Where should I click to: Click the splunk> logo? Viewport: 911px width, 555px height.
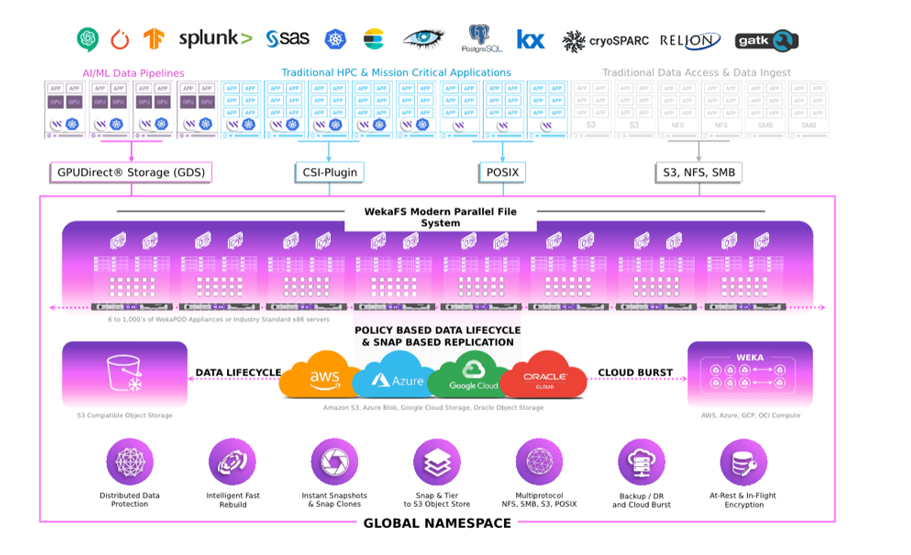[x=215, y=38]
